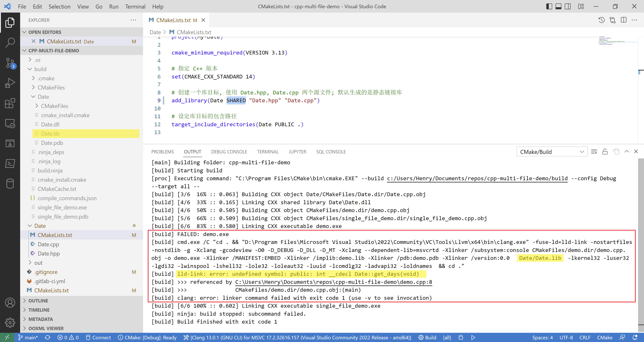644x342 pixels.
Task: Click Open Changes icon in editor toolbar
Action: 612,20
